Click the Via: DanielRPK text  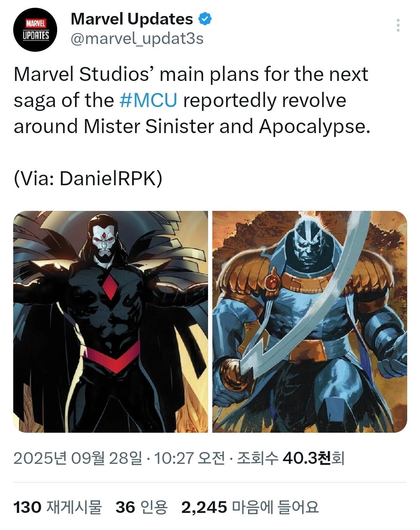coord(88,179)
